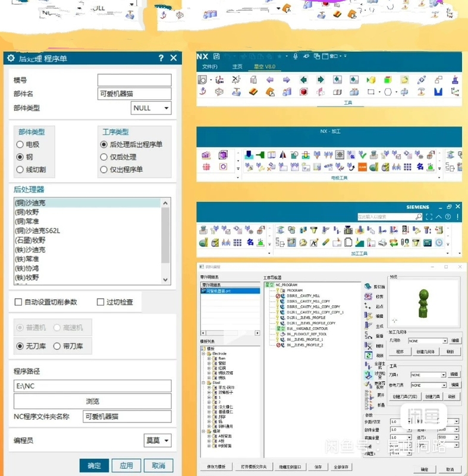Click the NC程序文件夹名称 input field
Screen dimensions: 468x476
click(127, 416)
